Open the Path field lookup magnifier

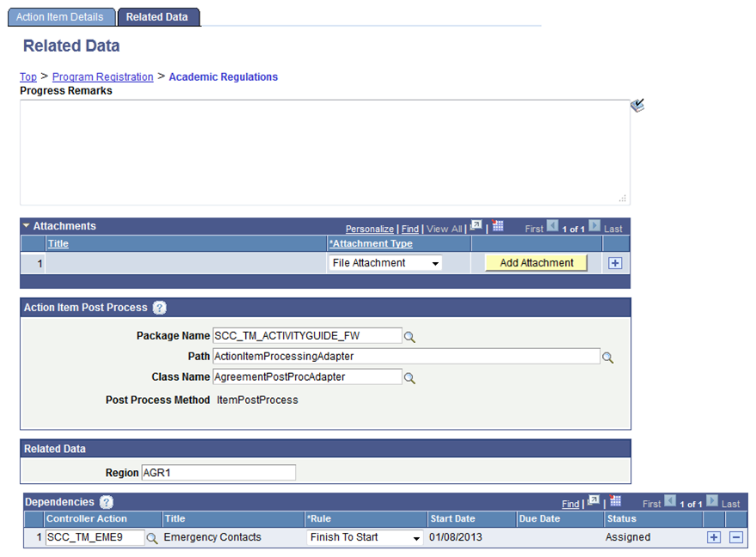pyautogui.click(x=609, y=356)
